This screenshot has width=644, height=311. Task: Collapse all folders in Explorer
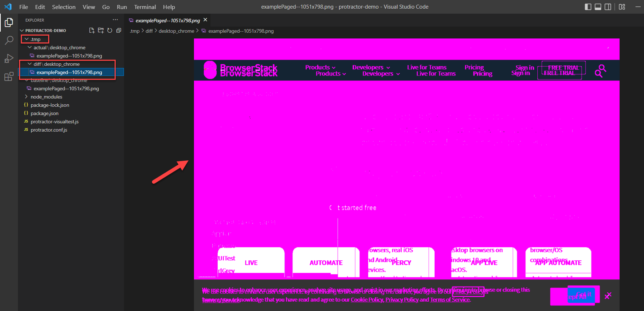tap(119, 31)
